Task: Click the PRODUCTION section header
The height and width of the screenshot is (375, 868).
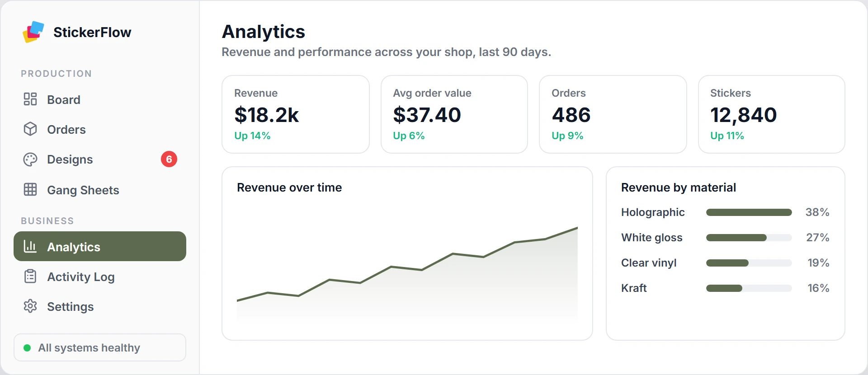Action: coord(57,74)
